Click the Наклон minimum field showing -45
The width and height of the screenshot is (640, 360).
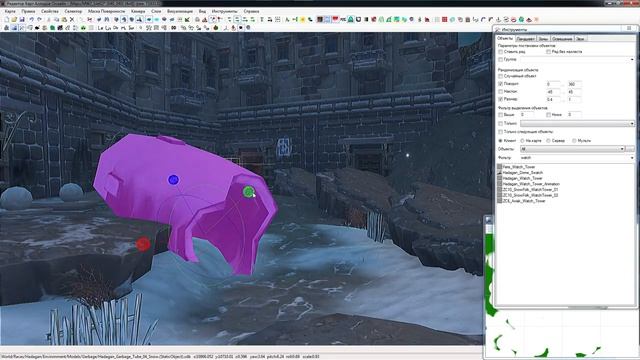pyautogui.click(x=553, y=92)
